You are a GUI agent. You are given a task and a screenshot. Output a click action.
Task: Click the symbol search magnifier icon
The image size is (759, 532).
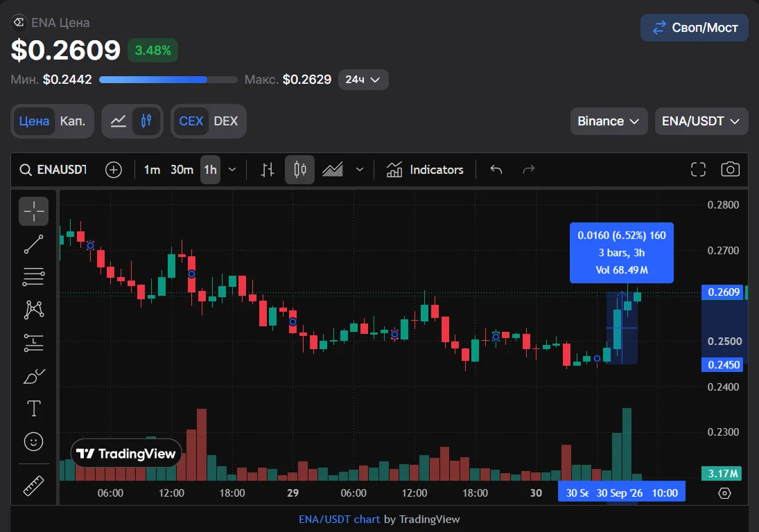[25, 170]
